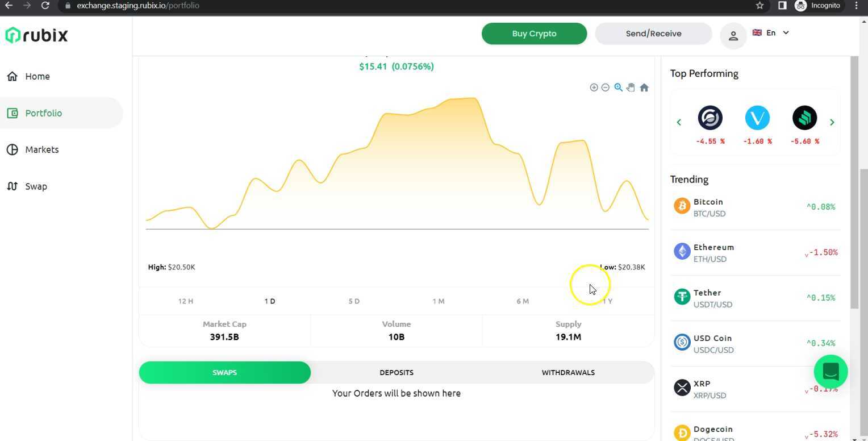Image resolution: width=868 pixels, height=441 pixels.
Task: Switch chart timeframe to 5D
Action: coord(353,301)
